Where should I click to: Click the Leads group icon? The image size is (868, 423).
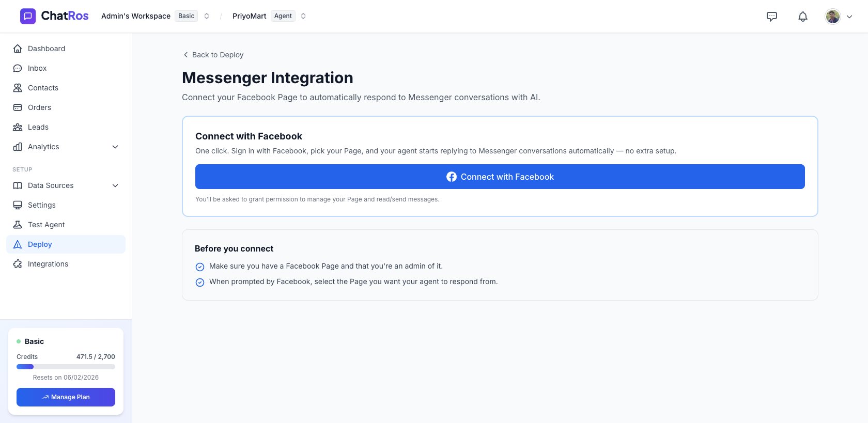18,127
